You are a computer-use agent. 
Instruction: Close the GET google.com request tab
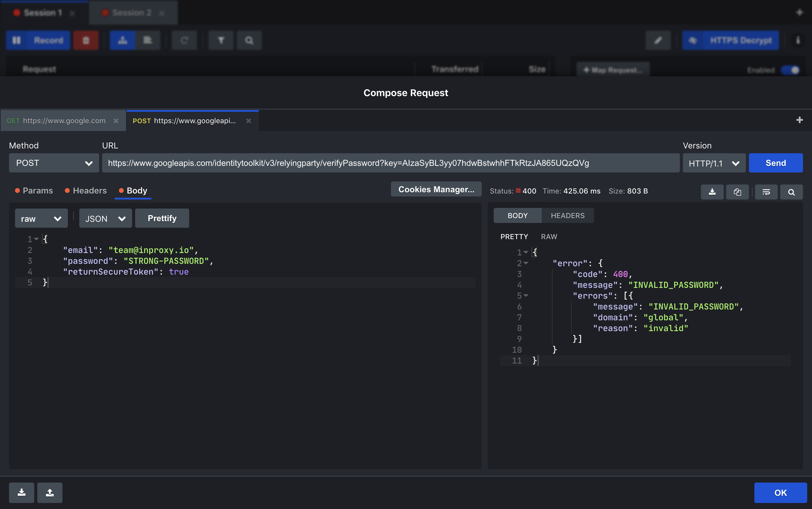point(116,121)
